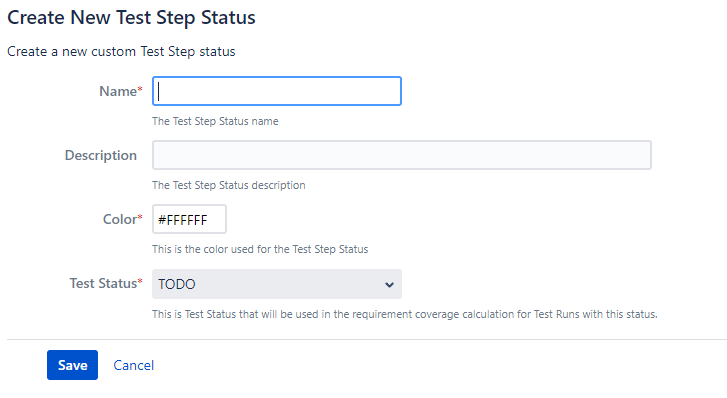This screenshot has width=727, height=398.
Task: Click the "Create New Test Step Status" heading
Action: pyautogui.click(x=131, y=18)
